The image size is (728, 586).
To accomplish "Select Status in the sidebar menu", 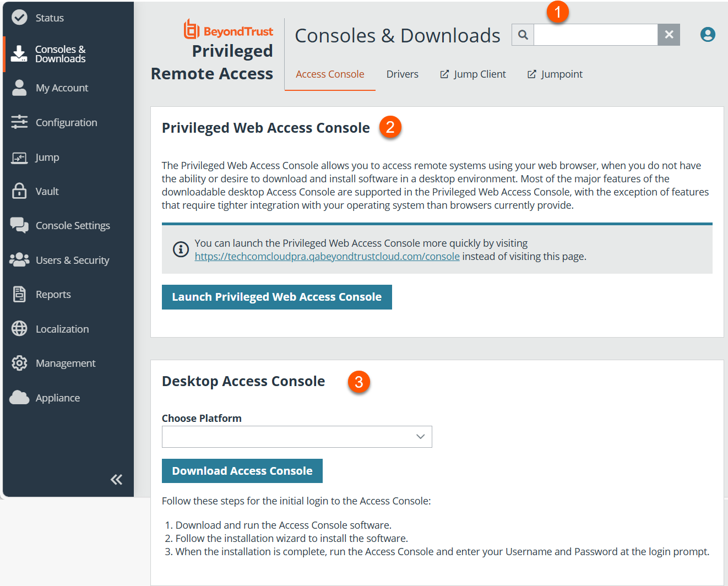I will [50, 18].
